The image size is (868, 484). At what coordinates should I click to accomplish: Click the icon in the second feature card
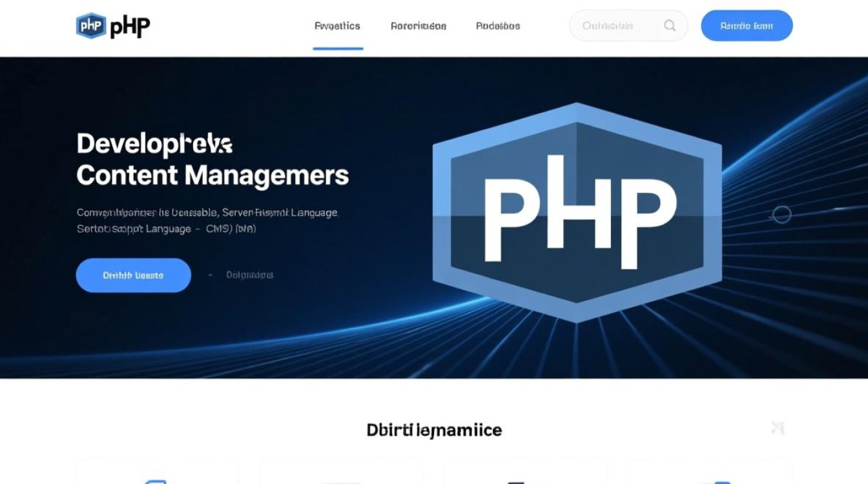(x=341, y=481)
